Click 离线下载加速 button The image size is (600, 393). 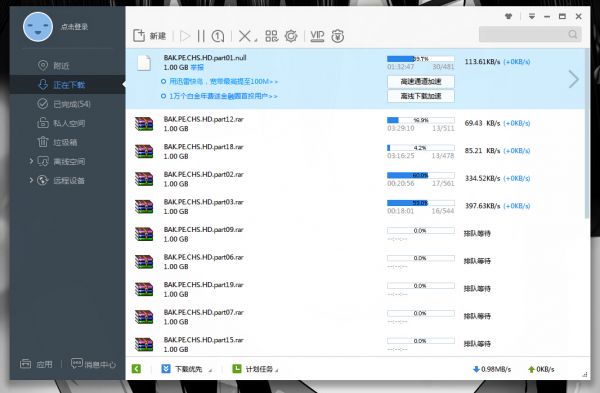(421, 96)
